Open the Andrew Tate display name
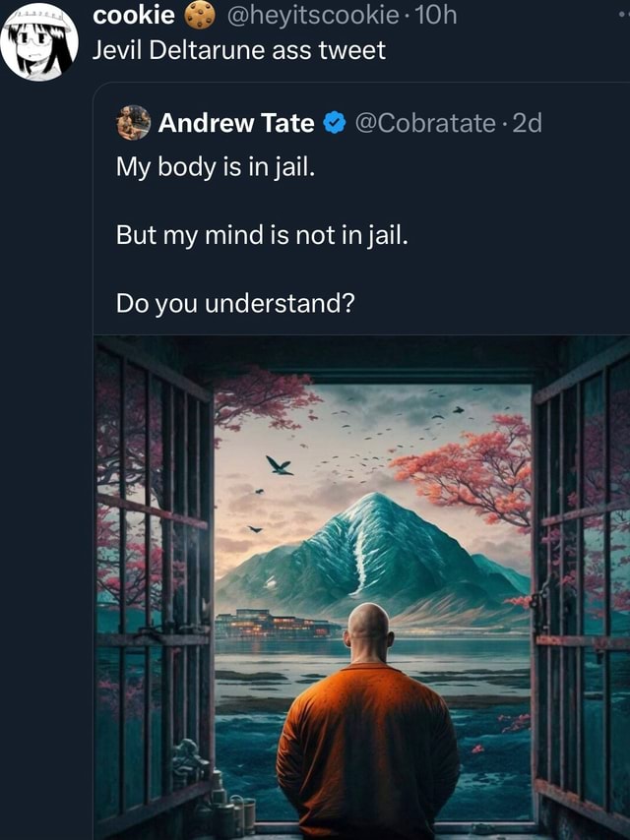This screenshot has width=630, height=840. 236,123
